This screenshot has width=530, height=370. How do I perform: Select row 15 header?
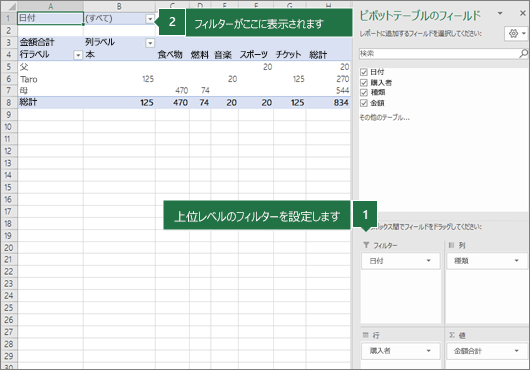point(9,187)
